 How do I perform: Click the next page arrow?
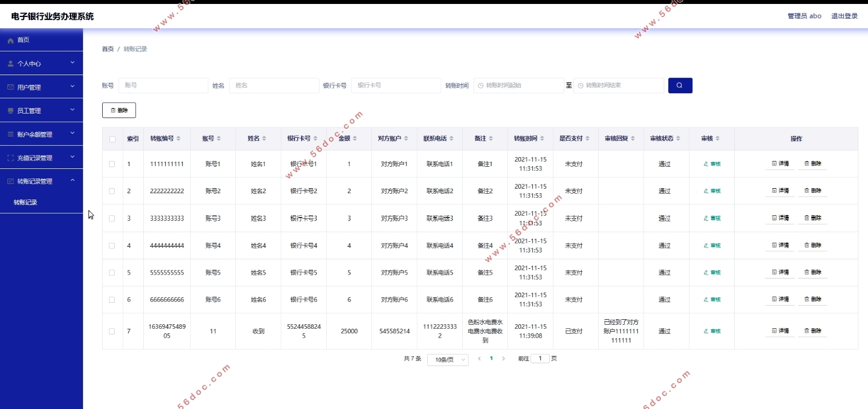click(x=503, y=359)
